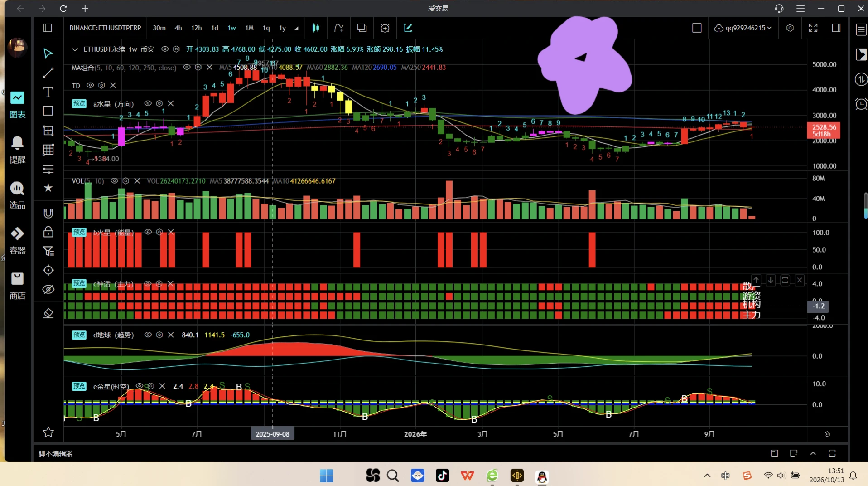This screenshot has width=868, height=486.
Task: Open the candlestick chart style selector
Action: point(316,28)
